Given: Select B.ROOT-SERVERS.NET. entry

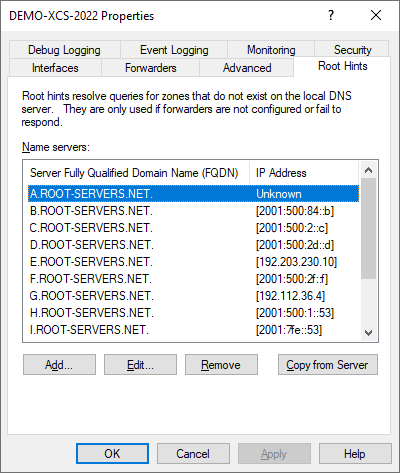Looking at the screenshot, I should coord(193,211).
